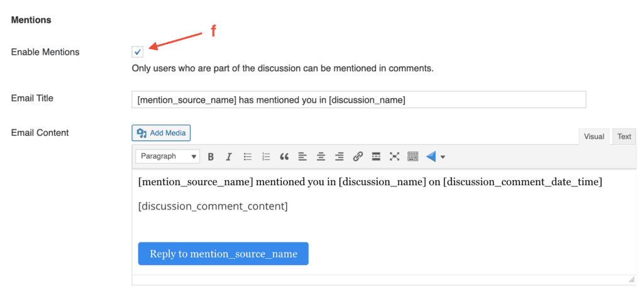
Task: Apply blockquote formatting
Action: [x=284, y=157]
